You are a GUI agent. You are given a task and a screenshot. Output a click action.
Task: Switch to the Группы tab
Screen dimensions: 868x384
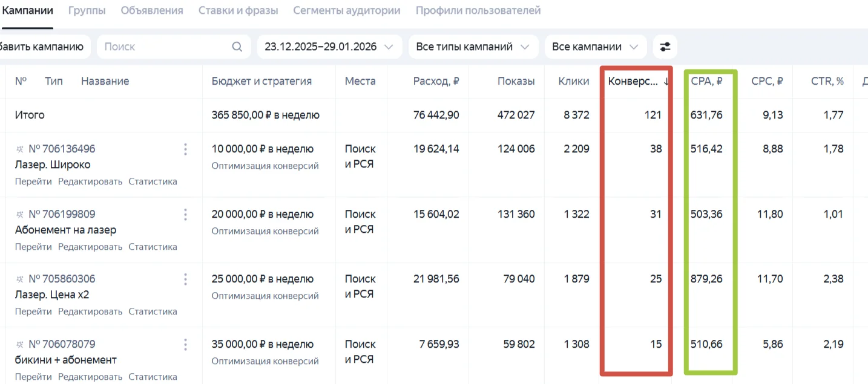click(87, 11)
